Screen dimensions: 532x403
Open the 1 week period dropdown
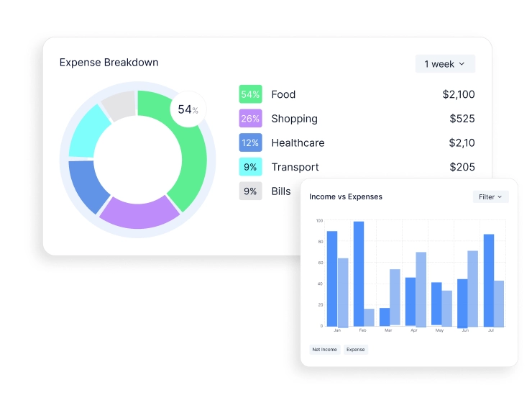point(445,64)
